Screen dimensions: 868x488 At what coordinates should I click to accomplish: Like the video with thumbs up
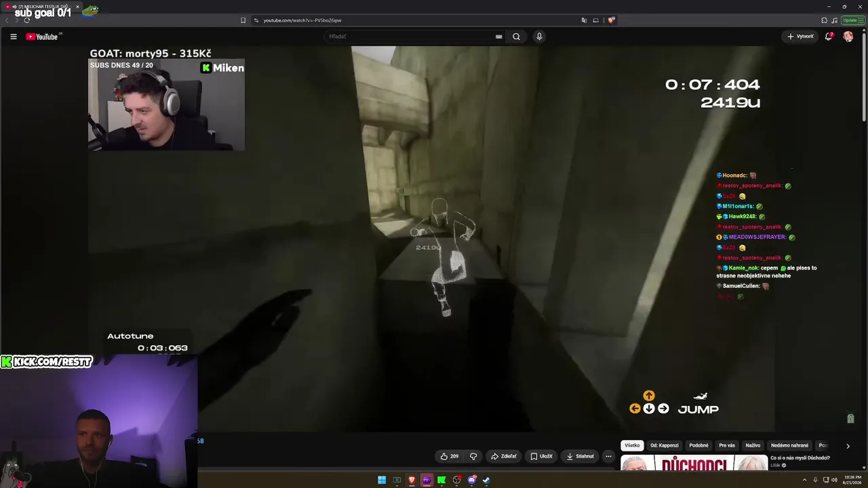point(450,456)
